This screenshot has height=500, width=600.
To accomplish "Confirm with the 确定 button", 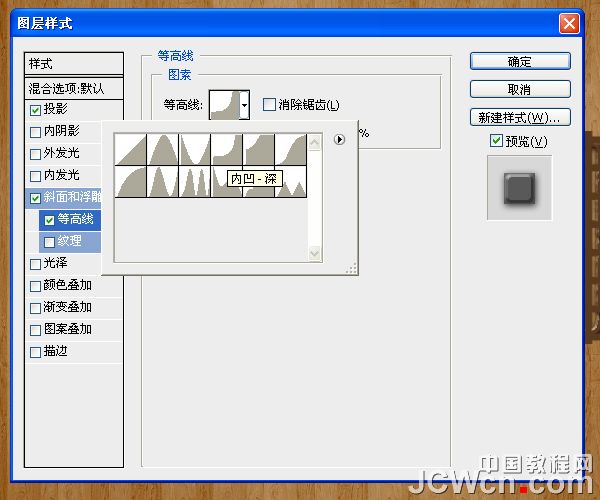I will click(520, 61).
